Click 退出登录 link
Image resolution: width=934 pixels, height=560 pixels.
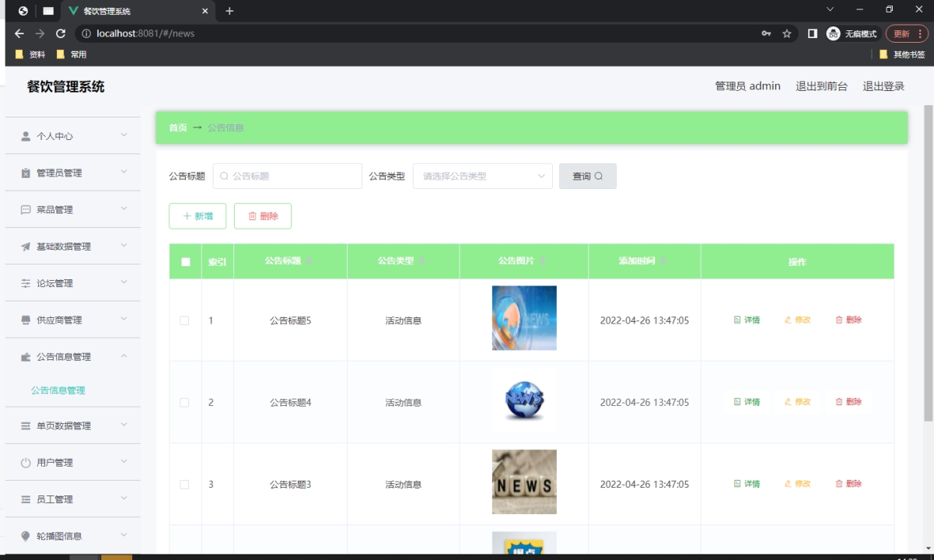coord(883,86)
